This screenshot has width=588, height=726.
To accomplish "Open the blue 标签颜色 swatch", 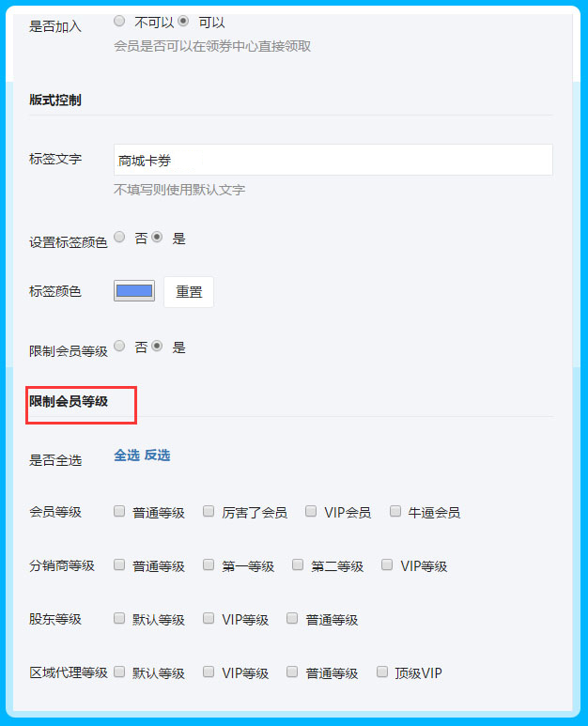I will point(134,291).
